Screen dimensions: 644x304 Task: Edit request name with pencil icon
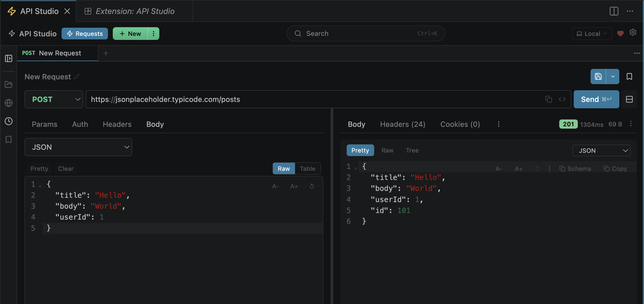[77, 77]
